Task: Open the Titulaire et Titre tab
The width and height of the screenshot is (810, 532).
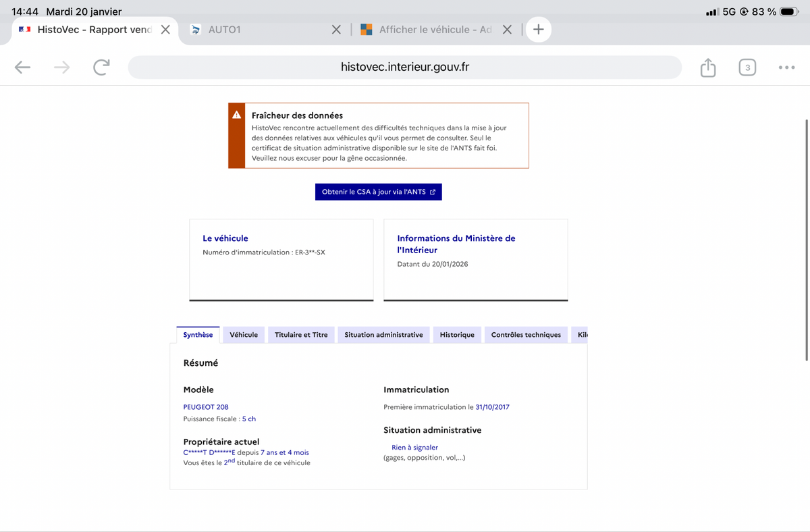Action: point(301,335)
